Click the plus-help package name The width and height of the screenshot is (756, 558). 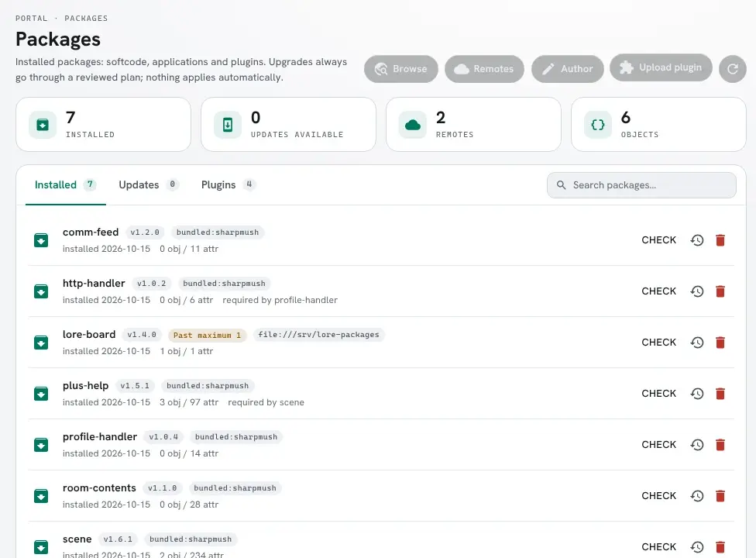86,385
